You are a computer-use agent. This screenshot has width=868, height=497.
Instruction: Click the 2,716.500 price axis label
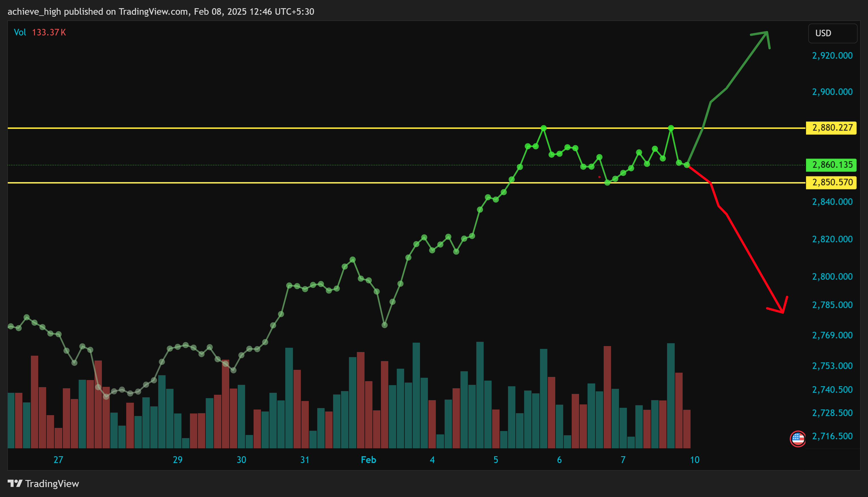[832, 436]
